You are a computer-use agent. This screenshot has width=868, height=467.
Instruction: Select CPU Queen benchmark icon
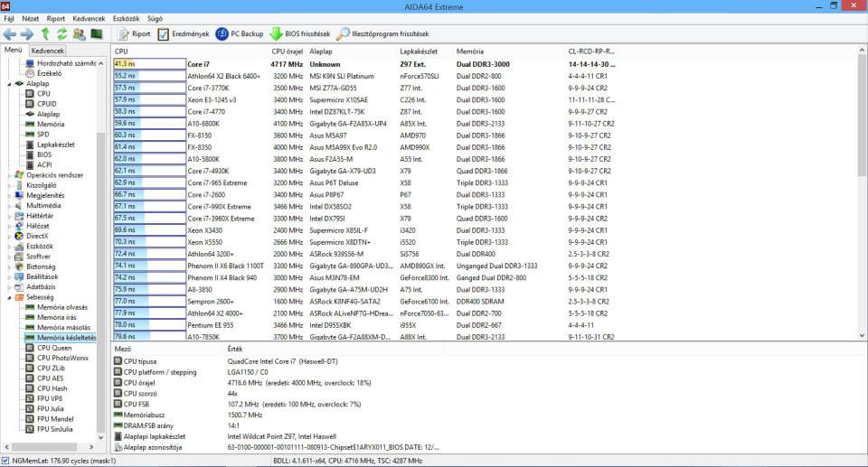pos(30,348)
